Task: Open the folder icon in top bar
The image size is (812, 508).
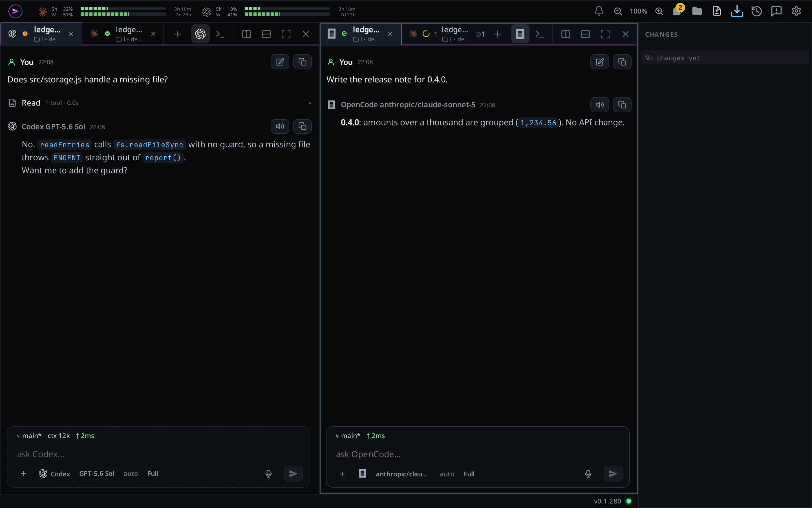Action: click(697, 11)
